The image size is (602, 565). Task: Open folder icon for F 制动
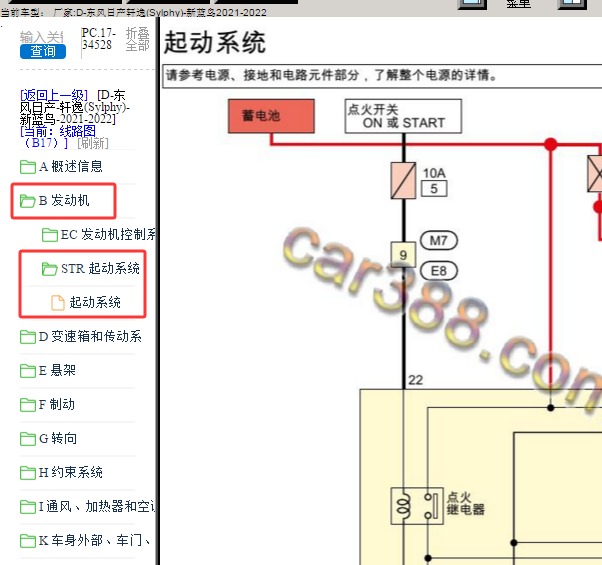point(28,405)
